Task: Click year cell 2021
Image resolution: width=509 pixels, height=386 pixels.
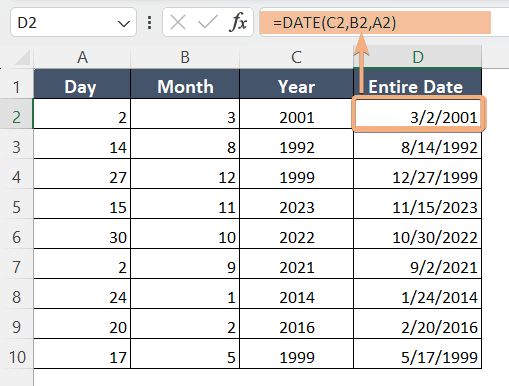Action: [296, 264]
